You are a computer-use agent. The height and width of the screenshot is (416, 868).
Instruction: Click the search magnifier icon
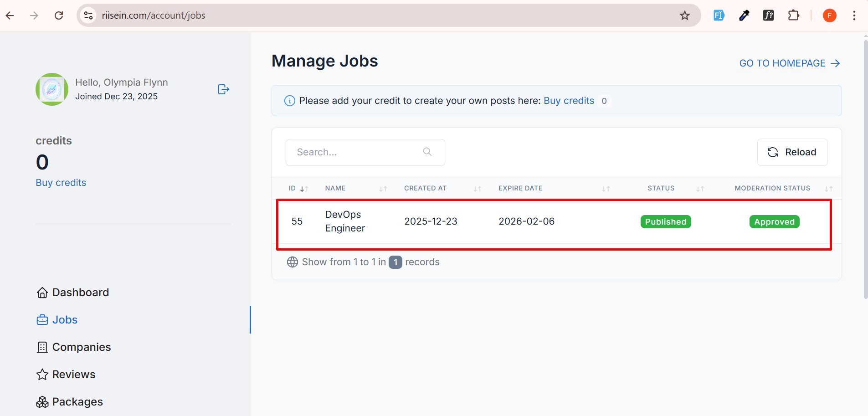(427, 152)
